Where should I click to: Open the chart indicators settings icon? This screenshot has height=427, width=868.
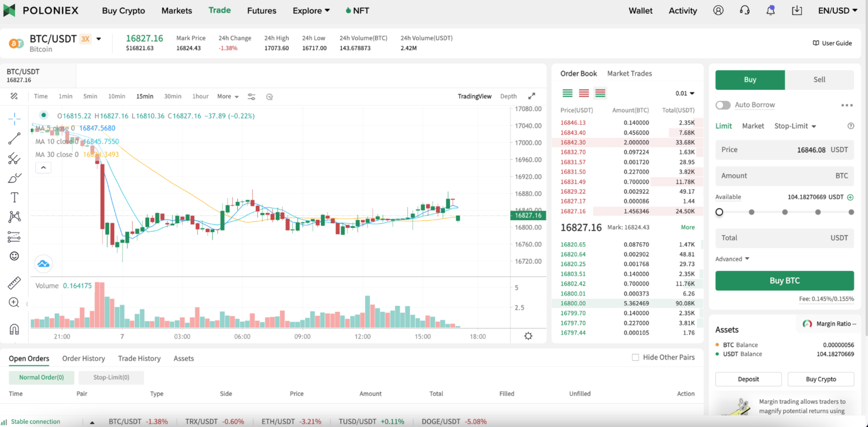(252, 97)
